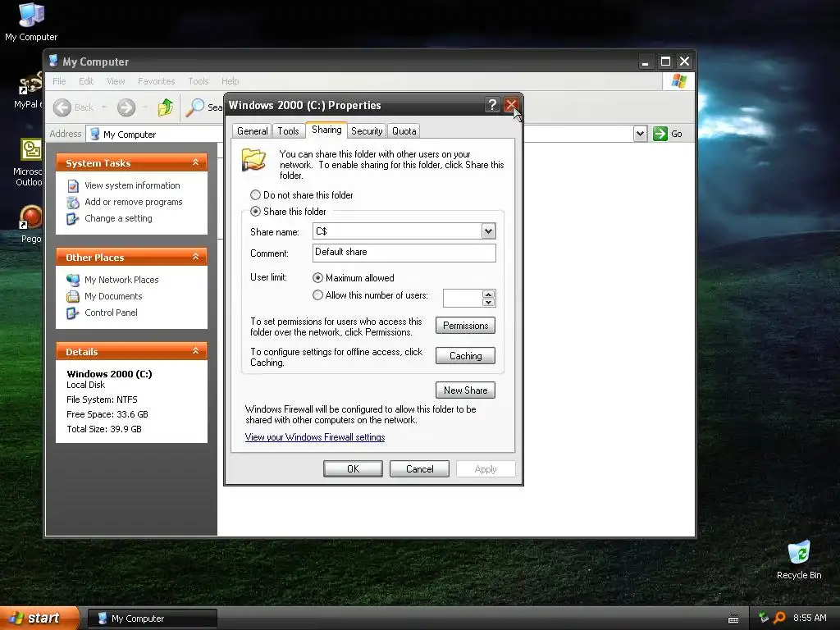Click Cancel in the Properties dialog
Viewport: 840px width, 630px height.
click(x=419, y=468)
